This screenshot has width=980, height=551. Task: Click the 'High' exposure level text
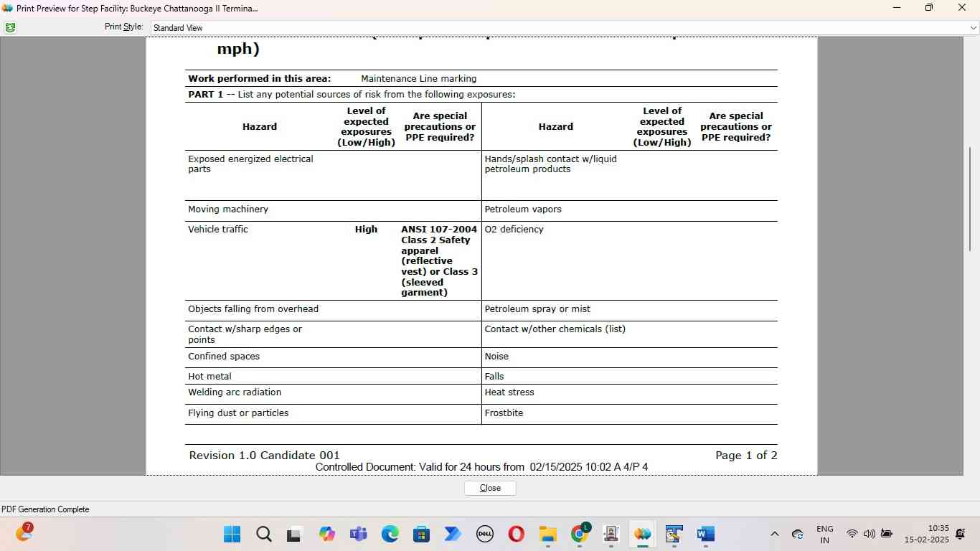click(x=366, y=230)
